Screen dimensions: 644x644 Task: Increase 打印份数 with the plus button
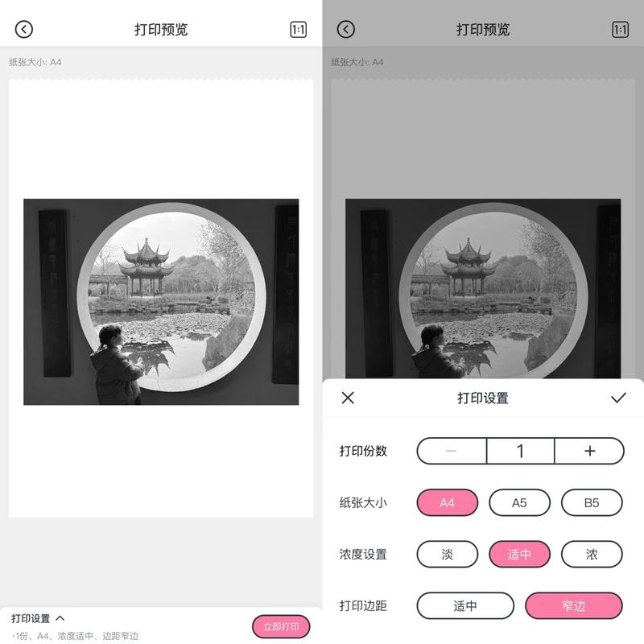click(x=589, y=451)
